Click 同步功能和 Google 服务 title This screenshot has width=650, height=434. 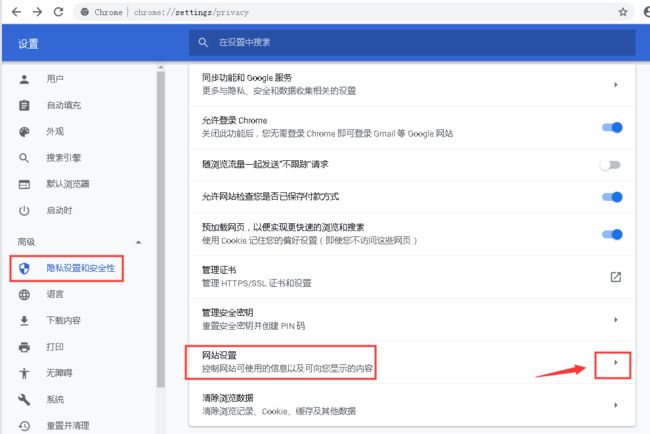(247, 78)
